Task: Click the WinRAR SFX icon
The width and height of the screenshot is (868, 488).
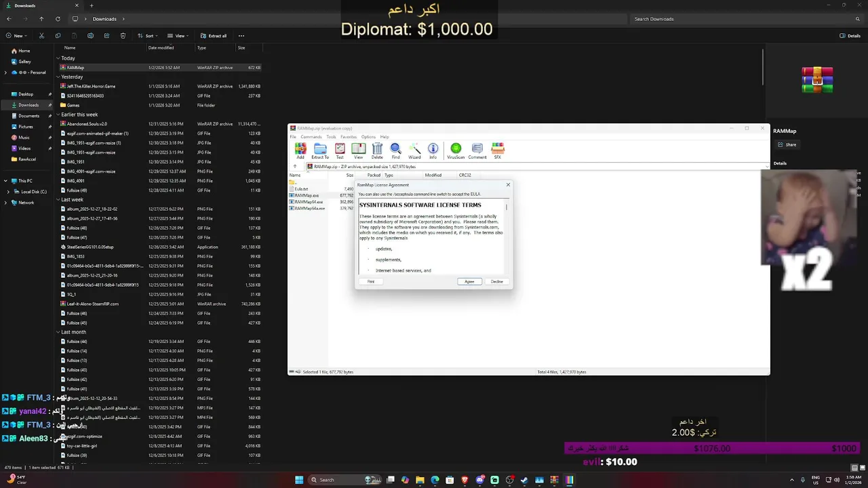Action: point(498,150)
